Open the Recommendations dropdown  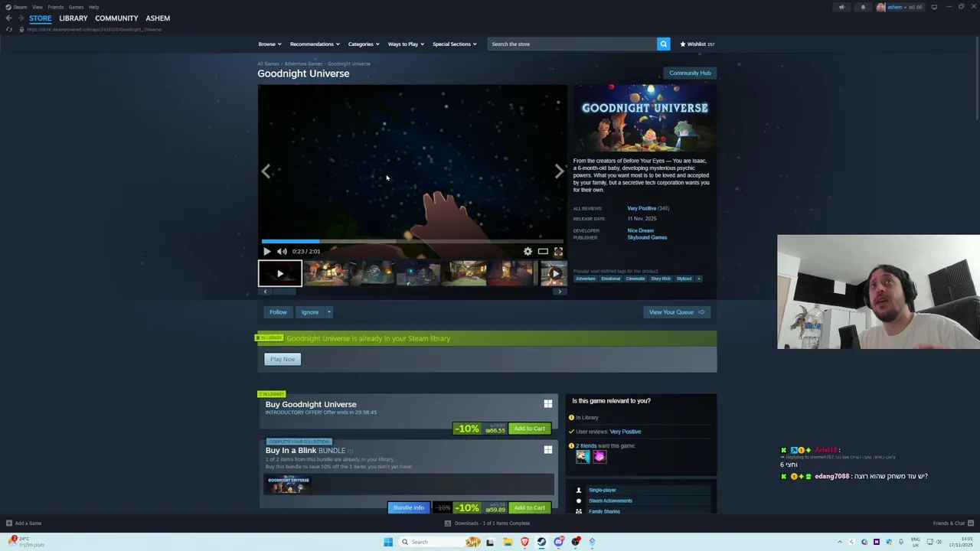(314, 44)
